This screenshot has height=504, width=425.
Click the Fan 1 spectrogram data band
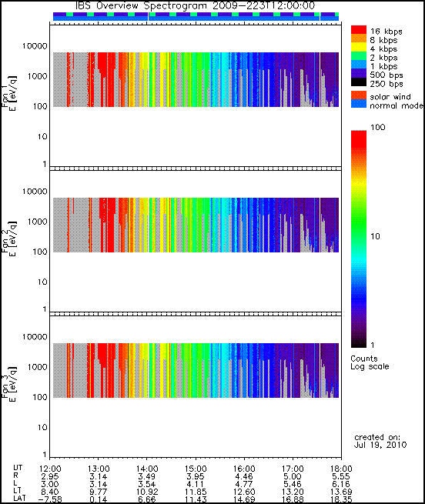coord(196,79)
